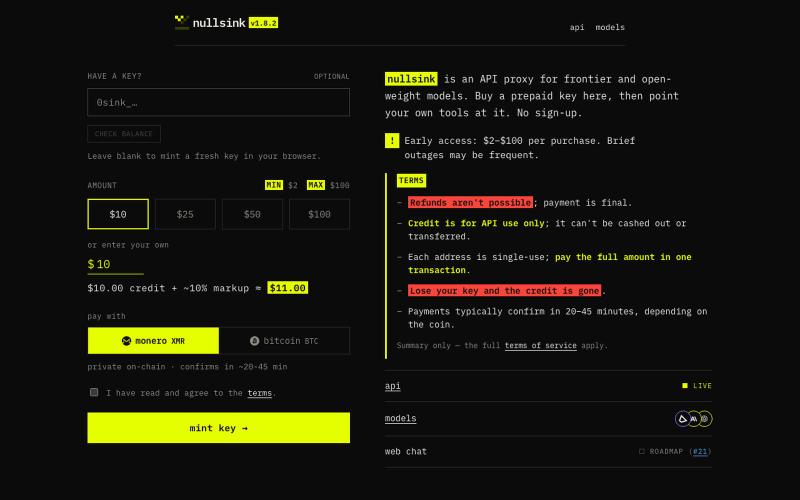Click 'pay the full amount in one transaction' text
This screenshot has width=800, height=500.
(x=550, y=264)
